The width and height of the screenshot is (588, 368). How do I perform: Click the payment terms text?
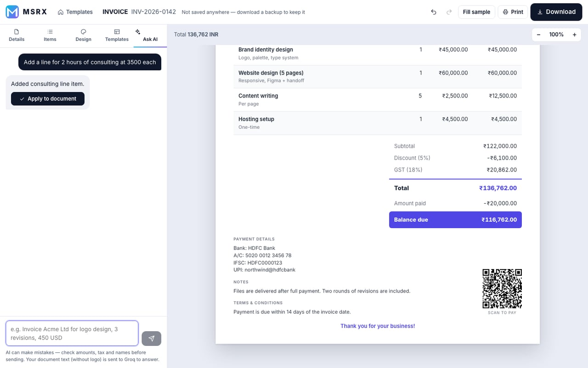[x=292, y=312]
